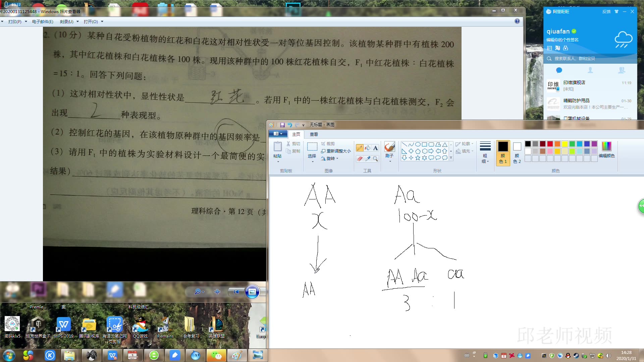
Task: Start slideshow in Photo Viewer
Action: pyautogui.click(x=252, y=292)
